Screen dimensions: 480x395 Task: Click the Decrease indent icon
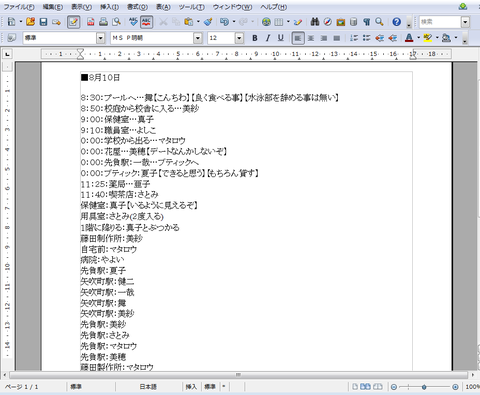[x=379, y=38]
